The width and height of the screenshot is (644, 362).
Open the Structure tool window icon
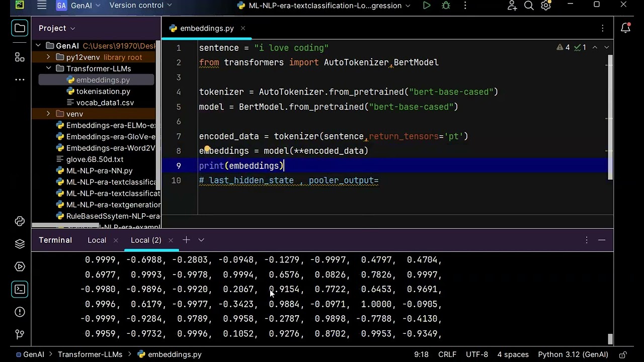[x=20, y=57]
